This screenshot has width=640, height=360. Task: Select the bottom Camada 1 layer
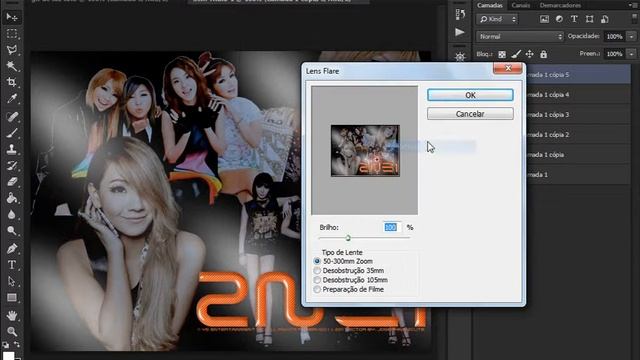(578, 175)
